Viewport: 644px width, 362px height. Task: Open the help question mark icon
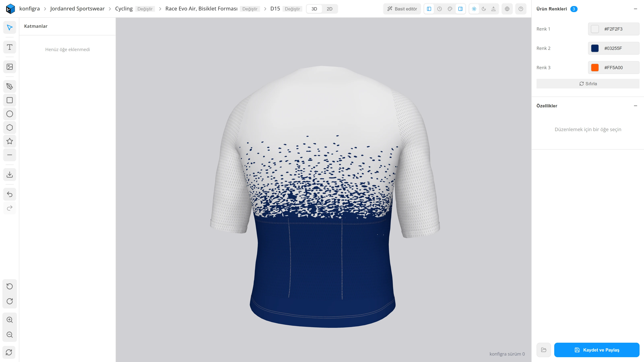coord(521,9)
